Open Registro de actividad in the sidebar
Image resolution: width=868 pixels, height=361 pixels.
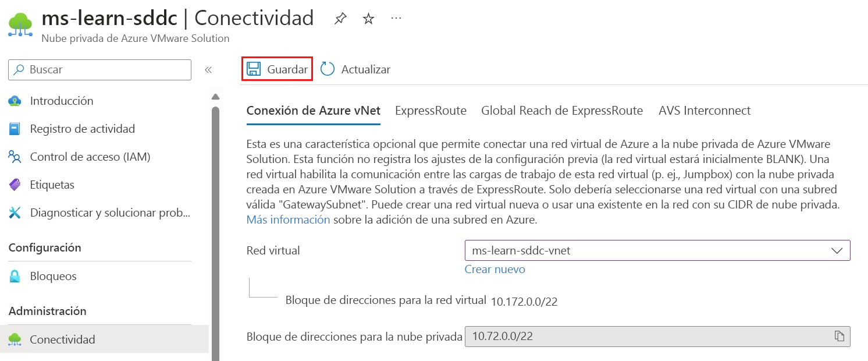[x=83, y=128]
